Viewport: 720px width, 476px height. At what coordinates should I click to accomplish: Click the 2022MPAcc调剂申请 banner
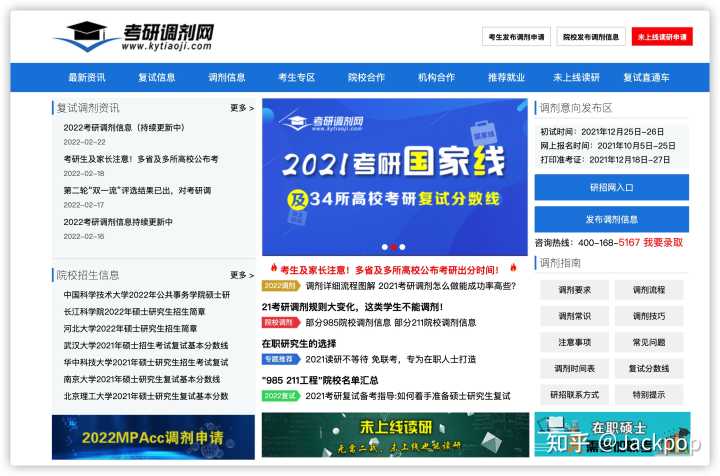(x=153, y=437)
